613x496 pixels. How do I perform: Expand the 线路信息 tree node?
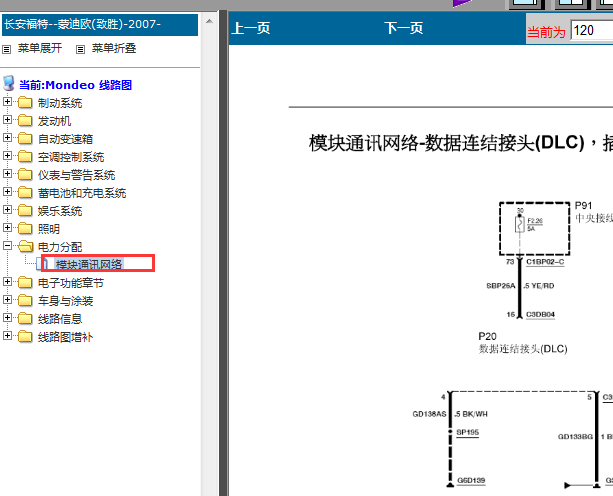(7, 317)
